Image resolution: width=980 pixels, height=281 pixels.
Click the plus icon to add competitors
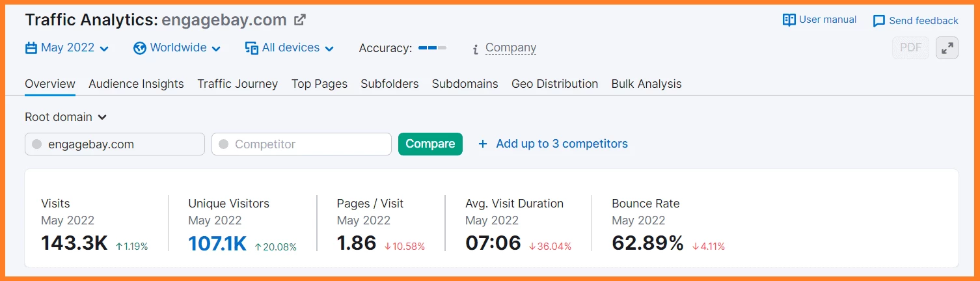482,144
